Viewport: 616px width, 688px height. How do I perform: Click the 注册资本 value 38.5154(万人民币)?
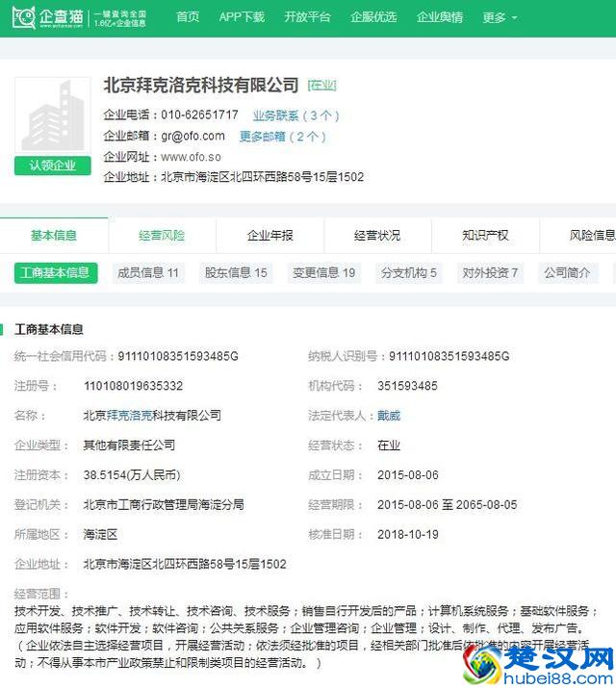pyautogui.click(x=132, y=474)
